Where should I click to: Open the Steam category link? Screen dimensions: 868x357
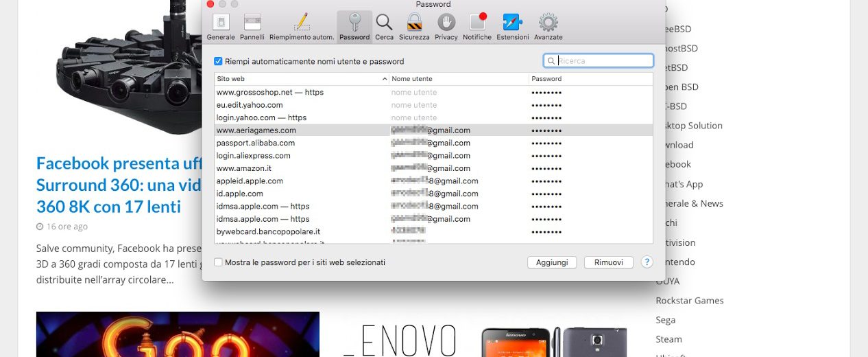(668, 339)
